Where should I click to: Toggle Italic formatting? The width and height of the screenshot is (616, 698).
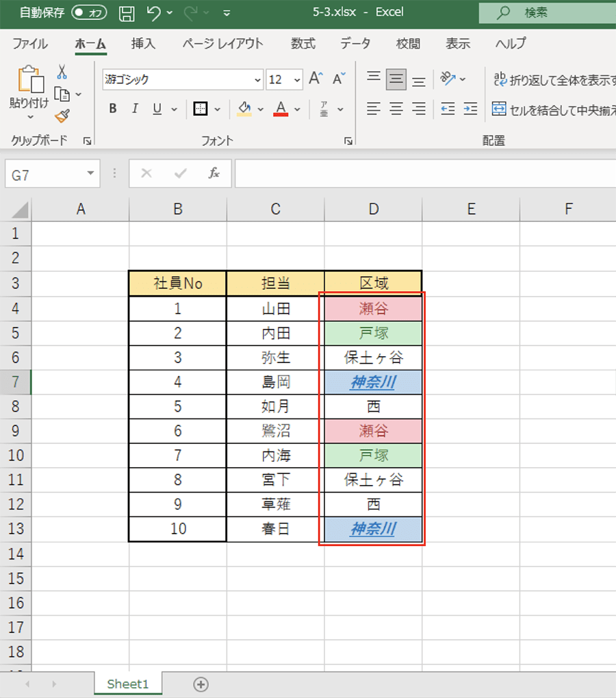[135, 108]
